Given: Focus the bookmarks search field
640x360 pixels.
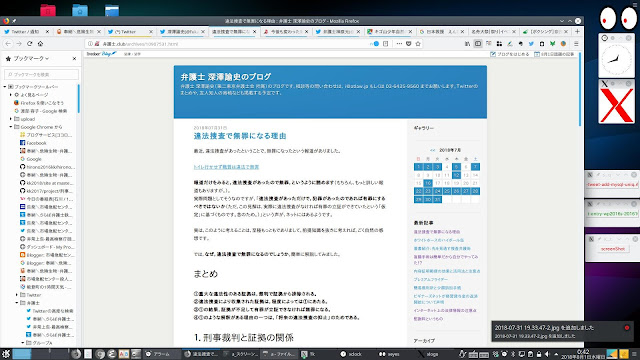Looking at the screenshot, I should pos(41,75).
